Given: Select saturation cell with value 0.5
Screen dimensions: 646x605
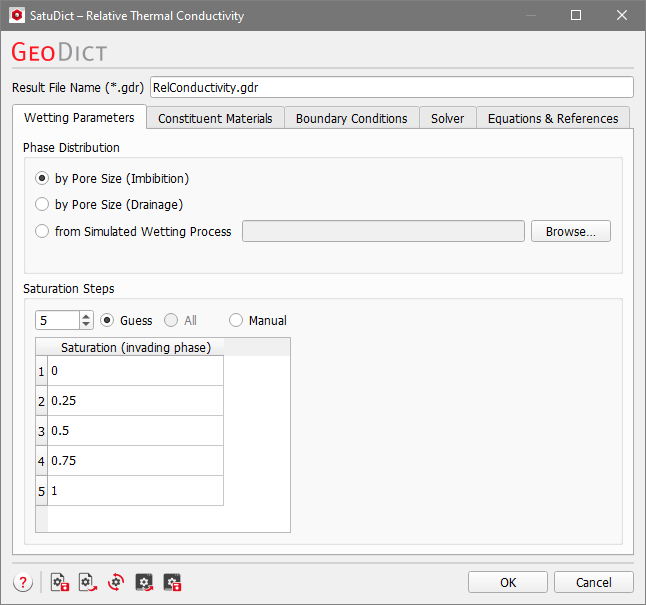Looking at the screenshot, I should (136, 431).
